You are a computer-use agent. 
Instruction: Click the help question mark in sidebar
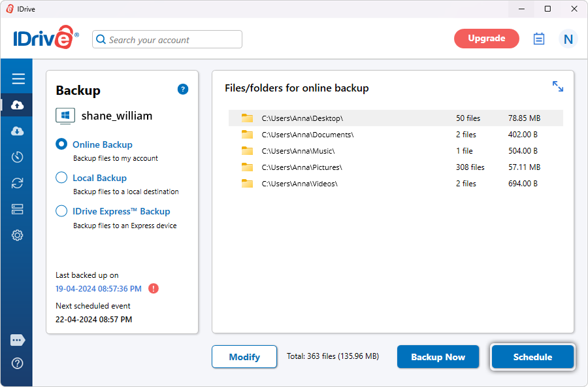[x=18, y=363]
